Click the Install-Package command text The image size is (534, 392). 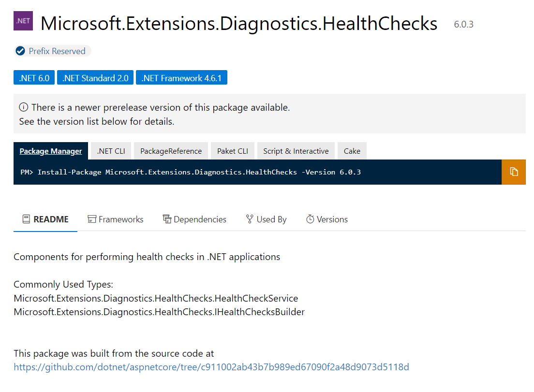pyautogui.click(x=199, y=172)
